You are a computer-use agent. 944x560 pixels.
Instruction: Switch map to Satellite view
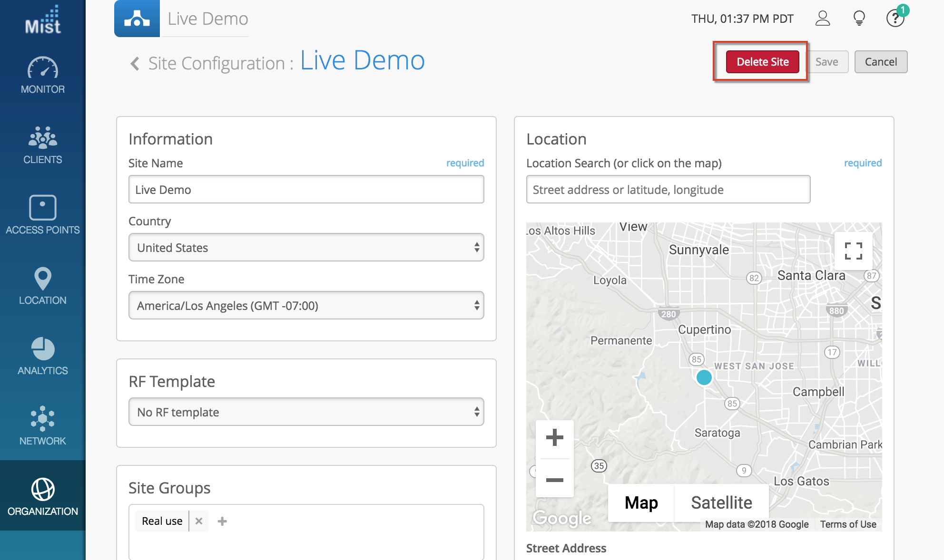[x=721, y=502]
